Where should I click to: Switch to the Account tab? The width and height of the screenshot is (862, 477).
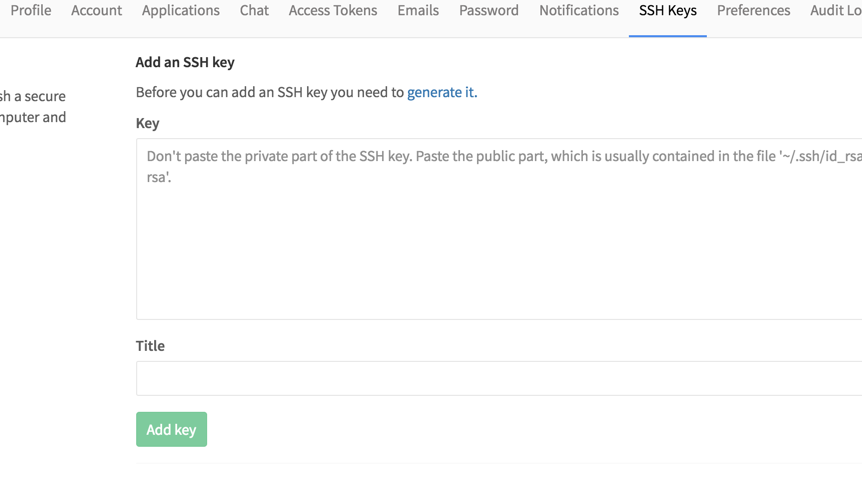coord(96,10)
